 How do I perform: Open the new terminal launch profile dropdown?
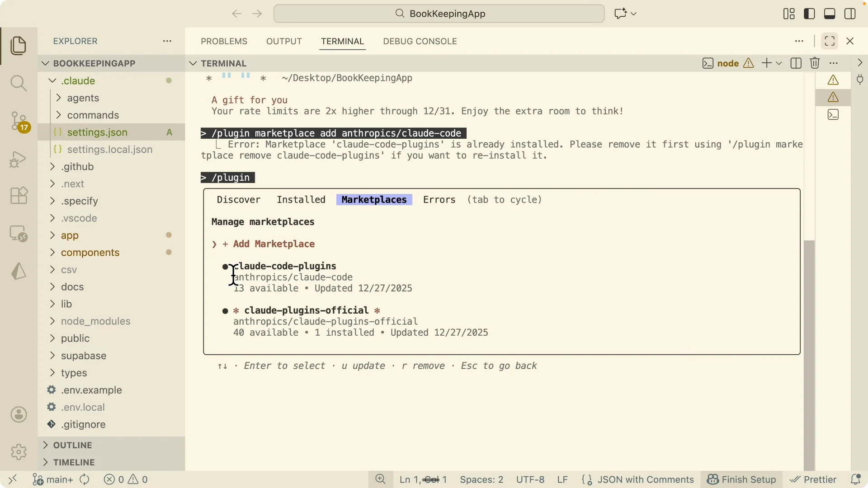point(779,63)
